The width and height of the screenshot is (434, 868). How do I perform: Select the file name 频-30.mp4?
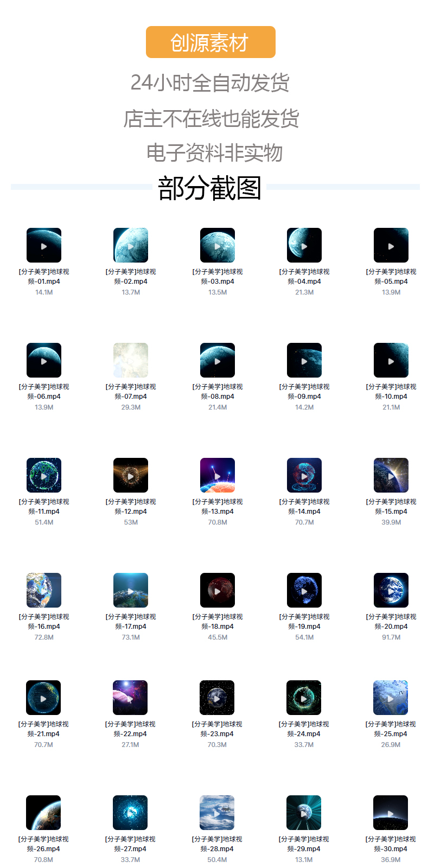coord(391,849)
